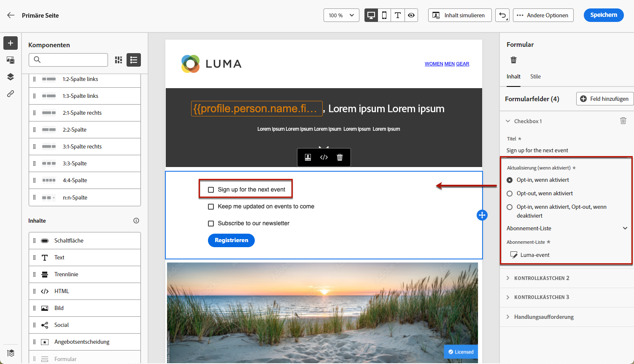Screen dimensions: 634x364
Task: Click the Licensed badge on beach image
Action: click(461, 352)
